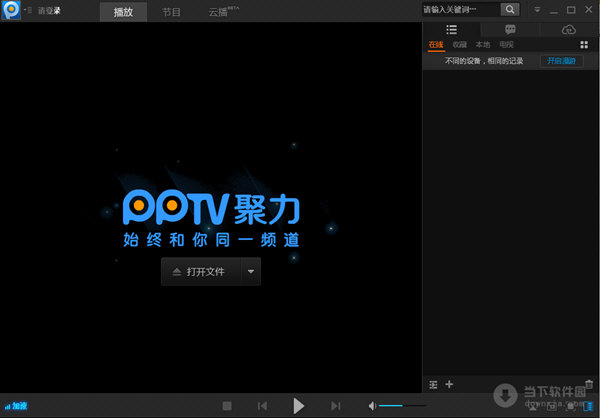Skip to the next track

(336, 406)
